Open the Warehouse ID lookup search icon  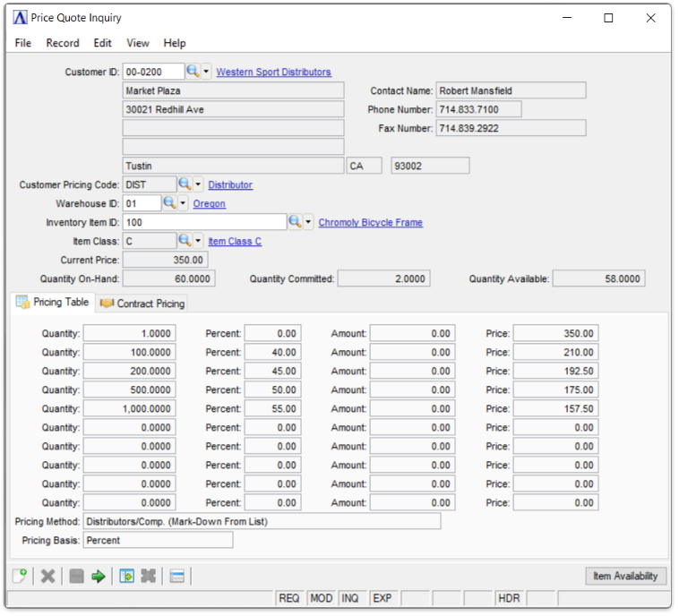pos(169,203)
